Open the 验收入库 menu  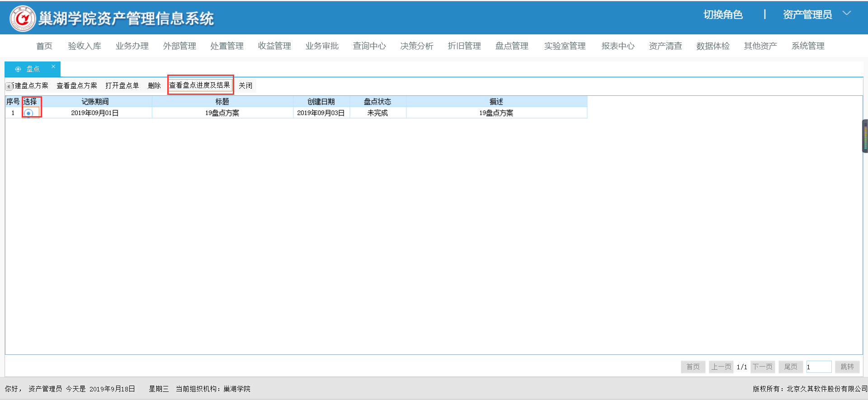coord(85,46)
